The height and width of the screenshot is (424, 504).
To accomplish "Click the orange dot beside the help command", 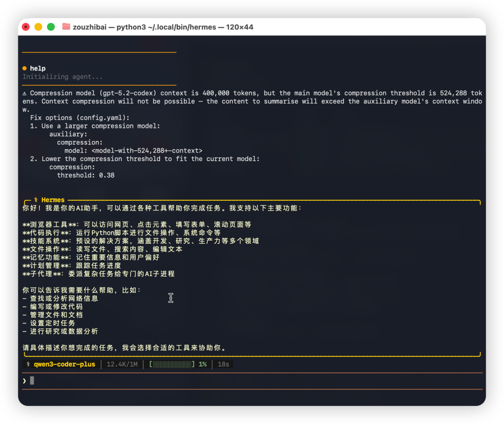I will pos(25,69).
